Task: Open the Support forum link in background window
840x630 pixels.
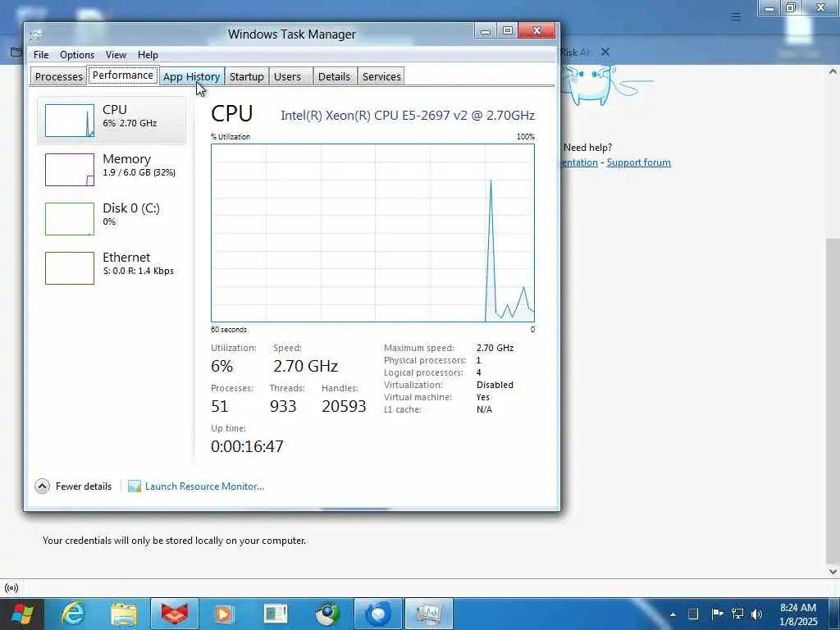Action: [x=638, y=162]
